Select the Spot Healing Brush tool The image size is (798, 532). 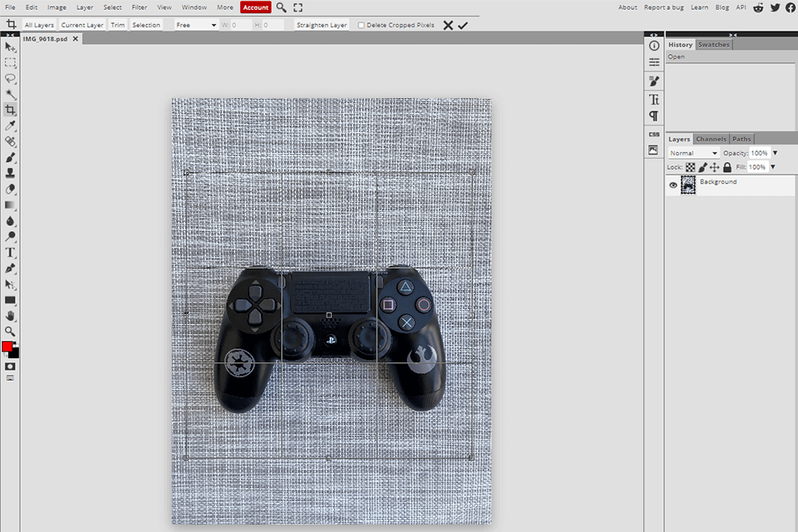[10, 141]
